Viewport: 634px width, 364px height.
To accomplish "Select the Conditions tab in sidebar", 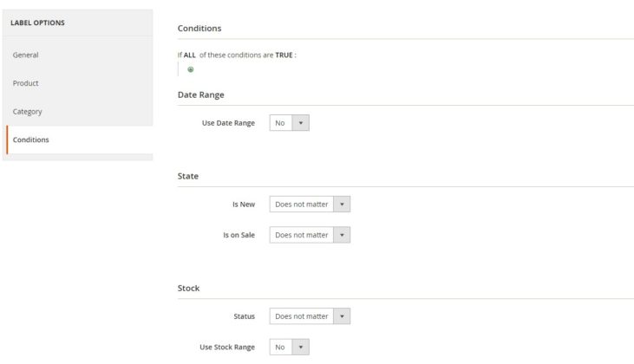I will 30,140.
